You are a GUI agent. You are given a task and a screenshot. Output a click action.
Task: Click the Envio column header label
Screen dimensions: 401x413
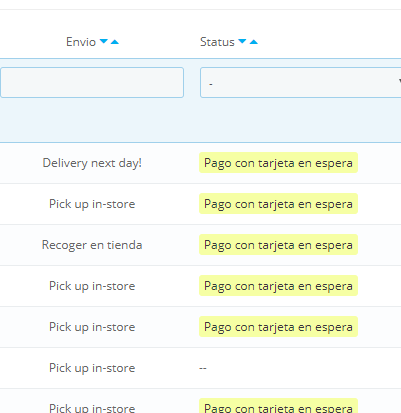click(81, 42)
